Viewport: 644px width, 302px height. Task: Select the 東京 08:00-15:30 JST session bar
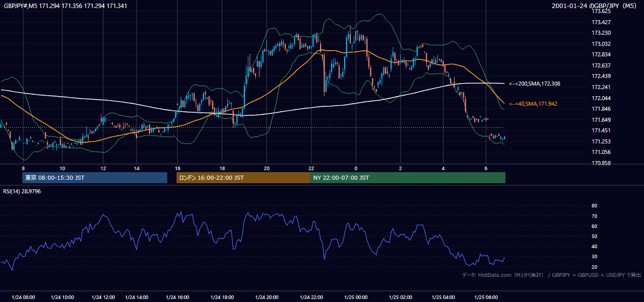[95, 178]
